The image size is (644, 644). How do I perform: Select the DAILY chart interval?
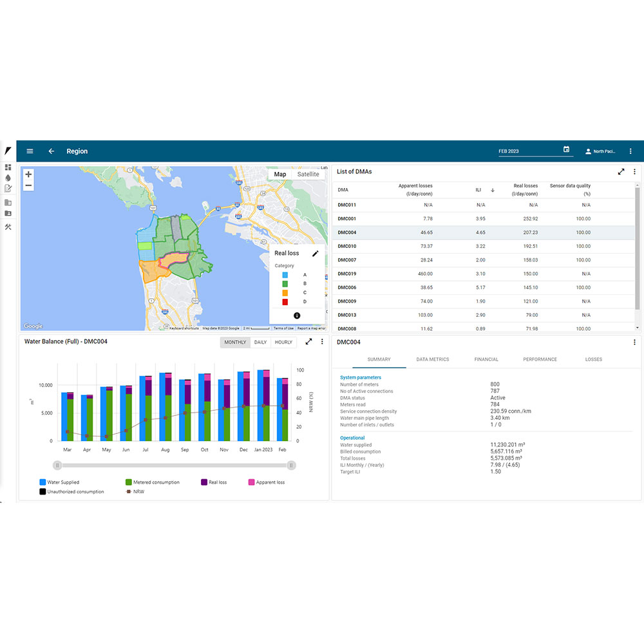point(260,343)
